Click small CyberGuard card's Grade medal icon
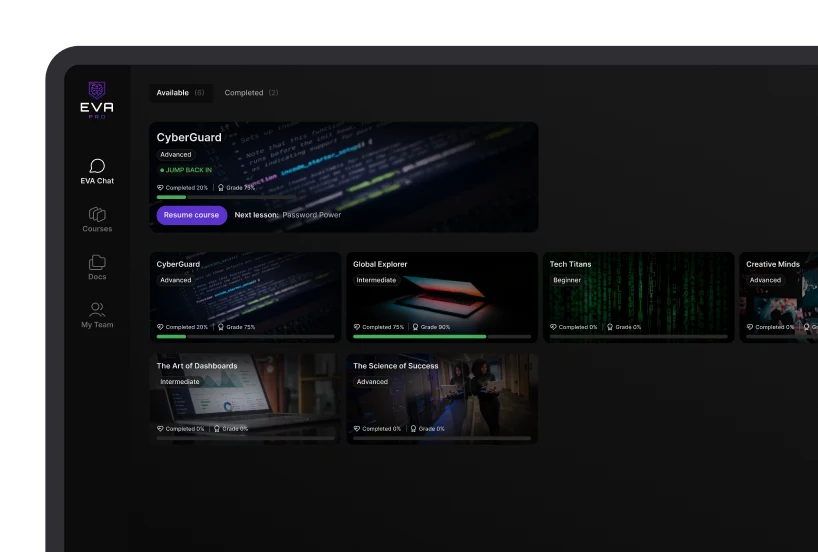The width and height of the screenshot is (818, 552). click(x=221, y=327)
